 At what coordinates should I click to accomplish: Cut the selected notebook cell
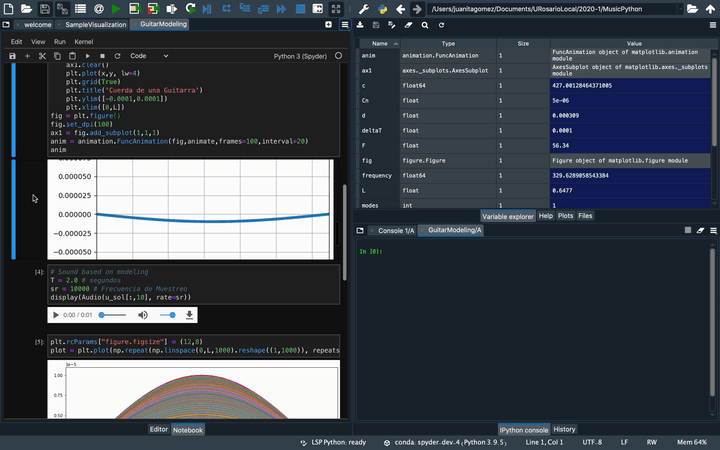42,56
